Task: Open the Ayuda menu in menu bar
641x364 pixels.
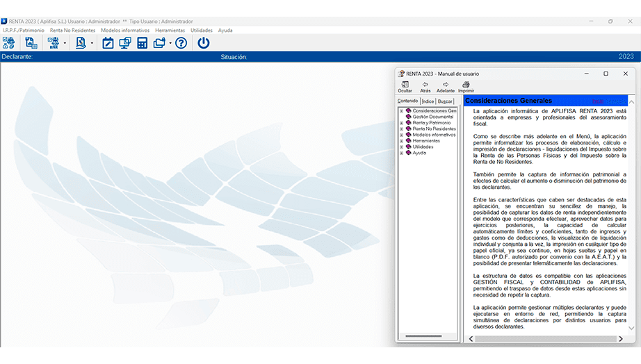Action: 225,31
